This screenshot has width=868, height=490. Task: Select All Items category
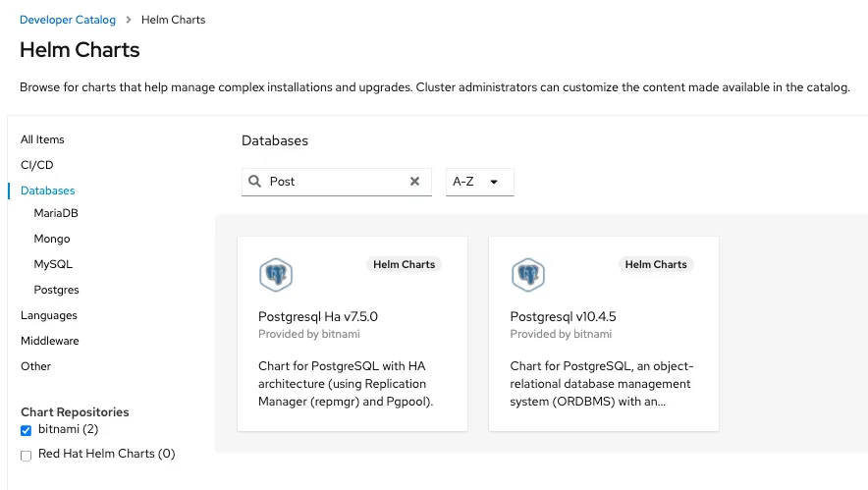point(42,139)
